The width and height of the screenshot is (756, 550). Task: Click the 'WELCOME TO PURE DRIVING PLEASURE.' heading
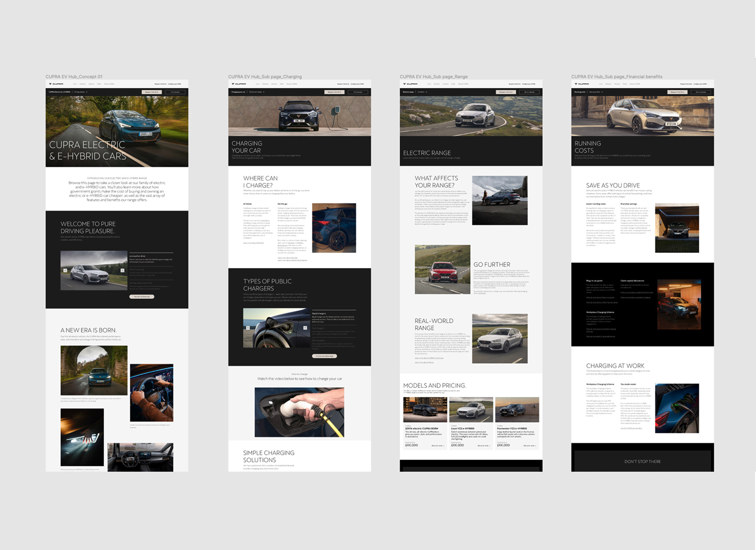88,227
